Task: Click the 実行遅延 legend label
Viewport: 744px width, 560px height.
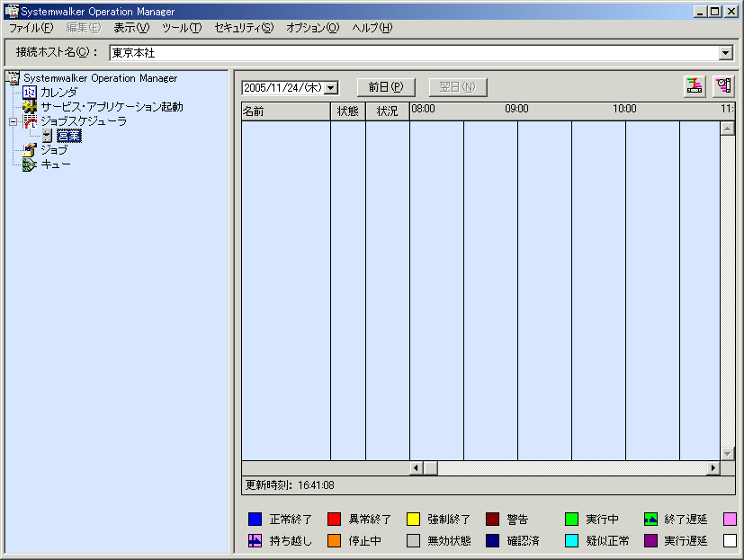Action: pyautogui.click(x=686, y=541)
